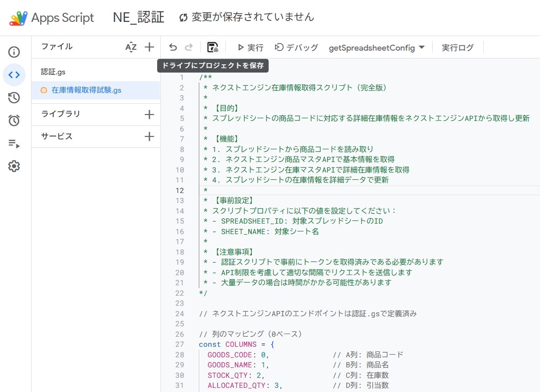Run the selected function 実行

250,47
